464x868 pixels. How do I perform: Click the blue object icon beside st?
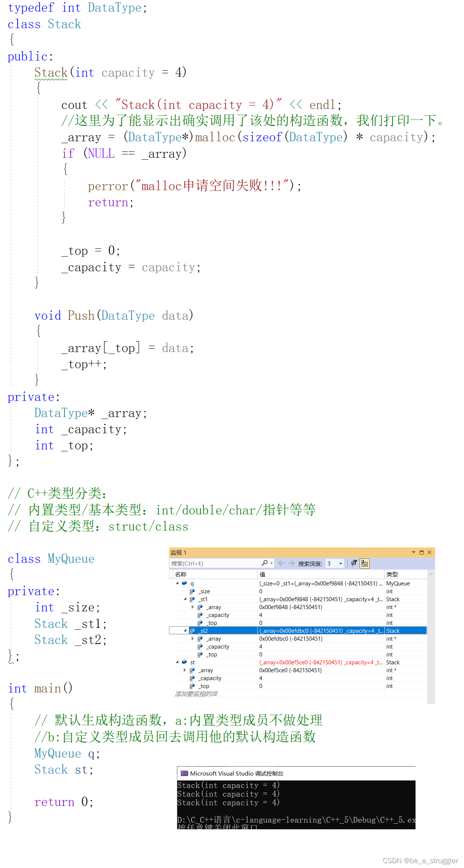click(x=184, y=662)
